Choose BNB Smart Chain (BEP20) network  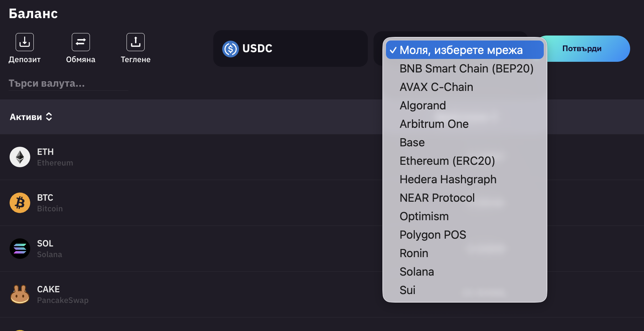pyautogui.click(x=466, y=69)
